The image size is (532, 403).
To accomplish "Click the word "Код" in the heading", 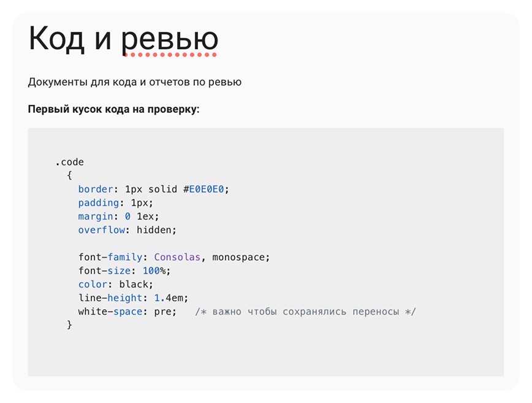I will [56, 39].
